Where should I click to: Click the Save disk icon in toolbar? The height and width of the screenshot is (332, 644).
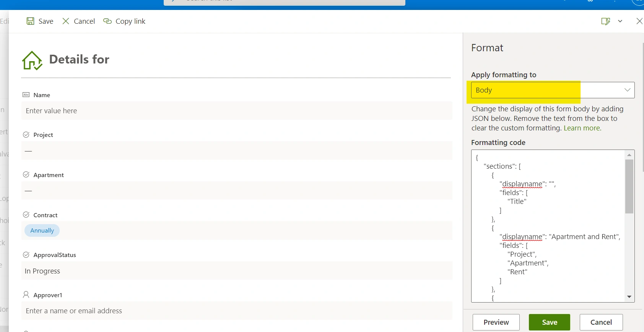coord(30,21)
